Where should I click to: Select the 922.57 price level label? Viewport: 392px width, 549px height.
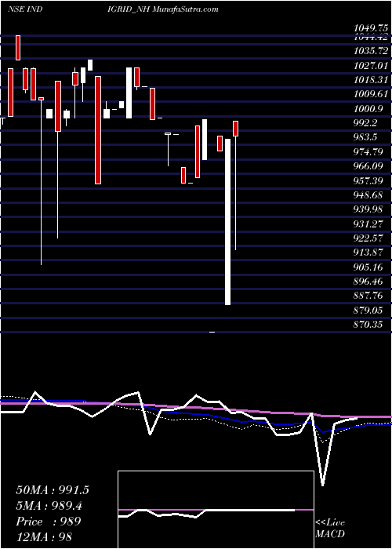(368, 238)
